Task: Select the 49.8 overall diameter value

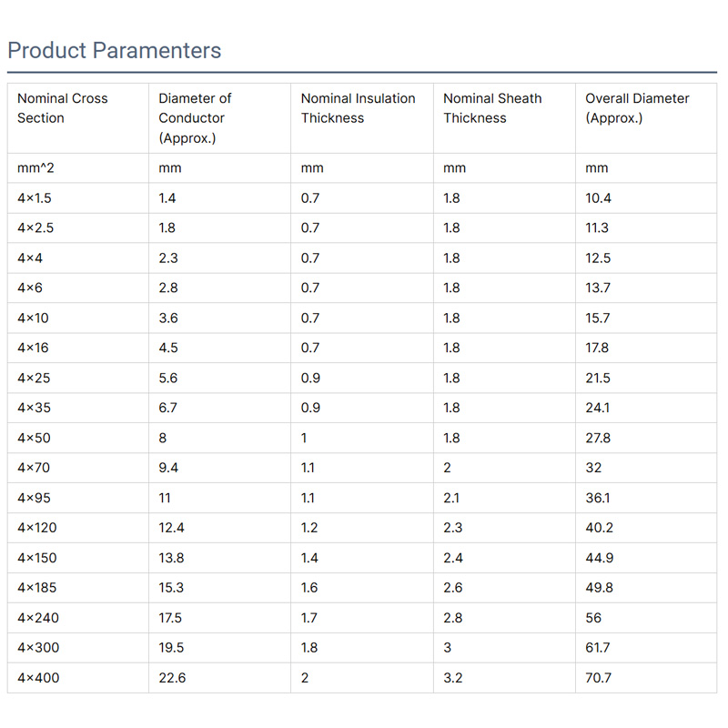Action: coord(599,588)
